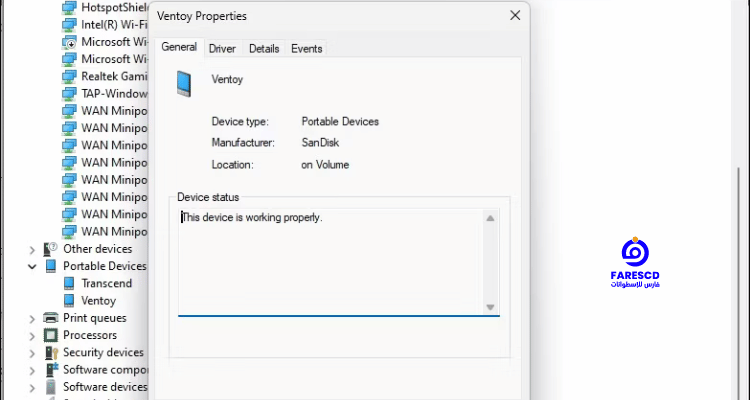This screenshot has width=750, height=400.
Task: Click the 'on Volume' location value
Action: click(325, 165)
